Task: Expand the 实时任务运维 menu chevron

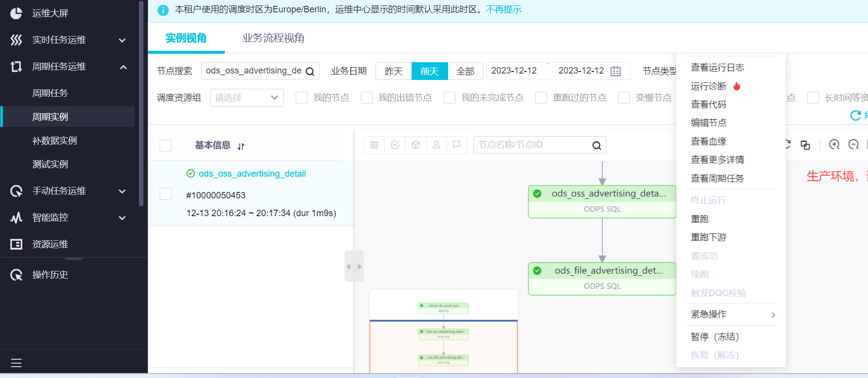Action: tap(122, 40)
